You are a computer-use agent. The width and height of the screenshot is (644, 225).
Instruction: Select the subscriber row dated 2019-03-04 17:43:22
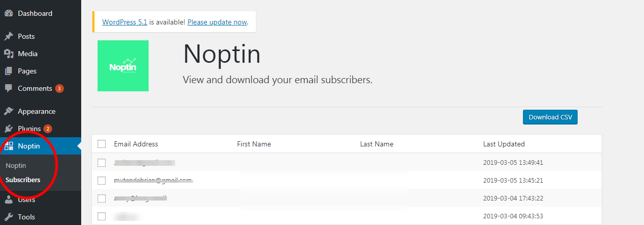pyautogui.click(x=102, y=198)
